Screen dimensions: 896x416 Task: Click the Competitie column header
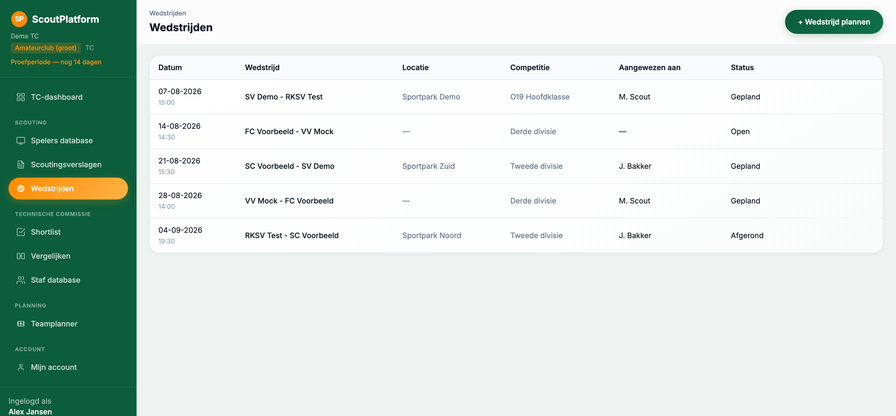[530, 67]
